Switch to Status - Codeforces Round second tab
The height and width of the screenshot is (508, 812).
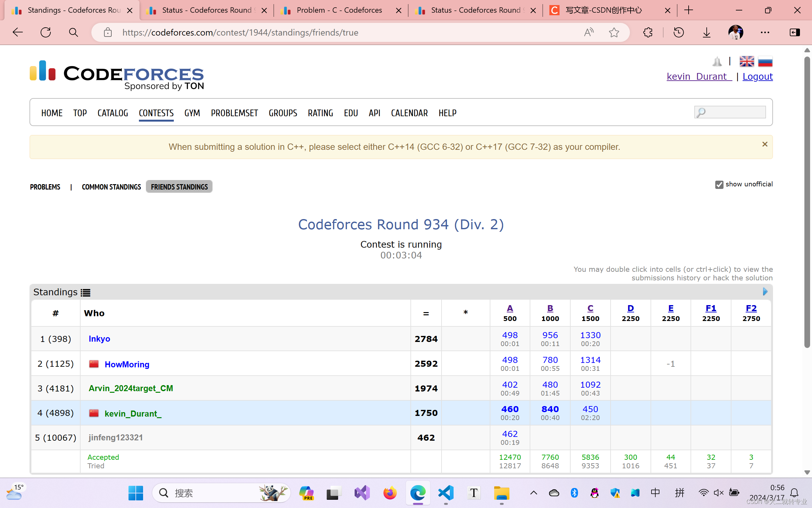207,10
